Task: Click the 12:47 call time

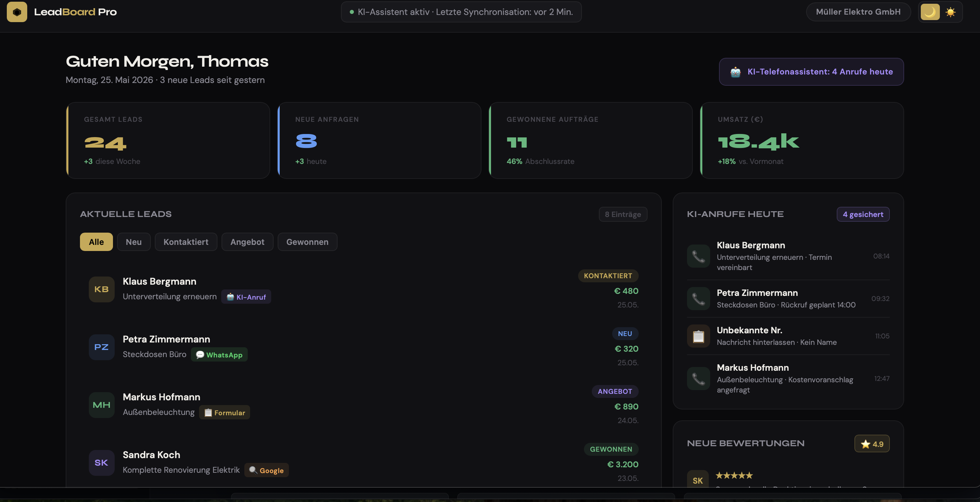Action: (882, 379)
